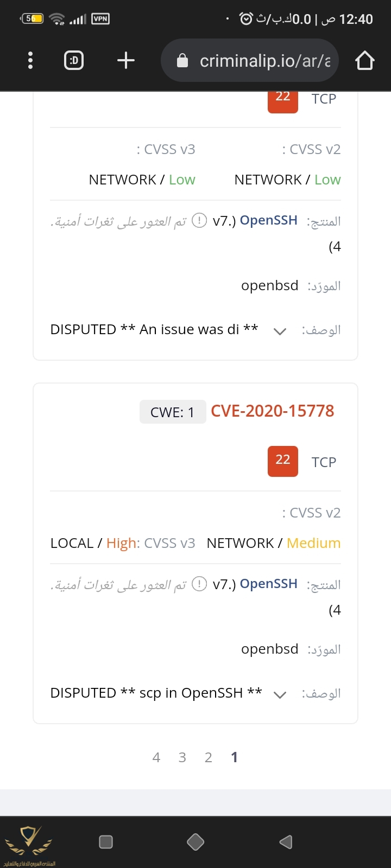This screenshot has width=391, height=868.
Task: Open the tab switcher icon
Action: pos(74,60)
